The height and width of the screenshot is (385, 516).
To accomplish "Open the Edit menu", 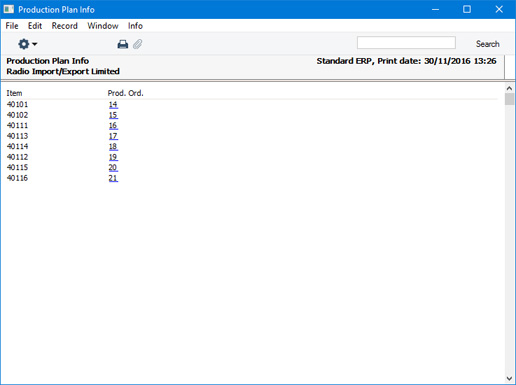I will [x=35, y=26].
